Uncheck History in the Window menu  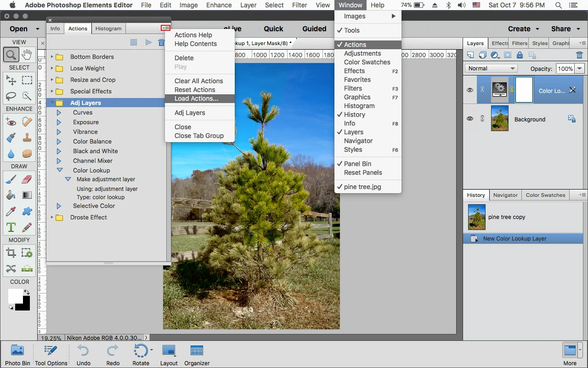[368, 115]
